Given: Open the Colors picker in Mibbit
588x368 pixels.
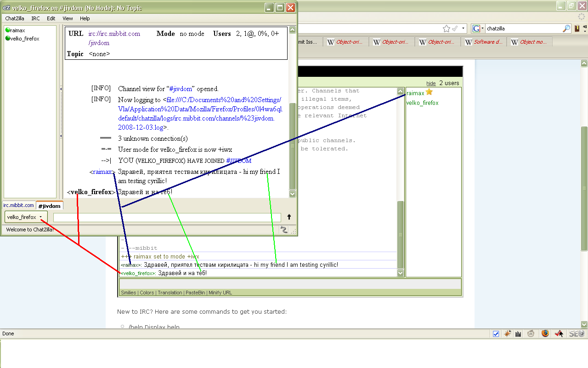Looking at the screenshot, I should (147, 293).
